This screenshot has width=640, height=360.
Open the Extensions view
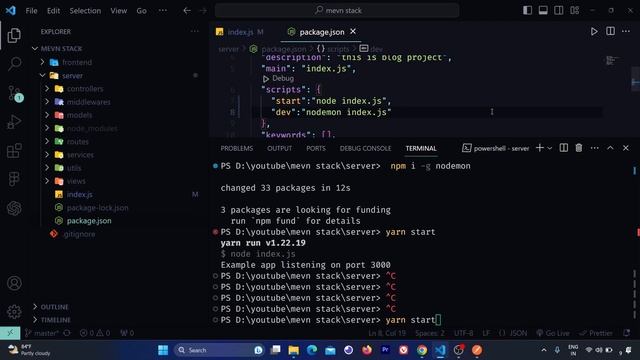[x=14, y=151]
